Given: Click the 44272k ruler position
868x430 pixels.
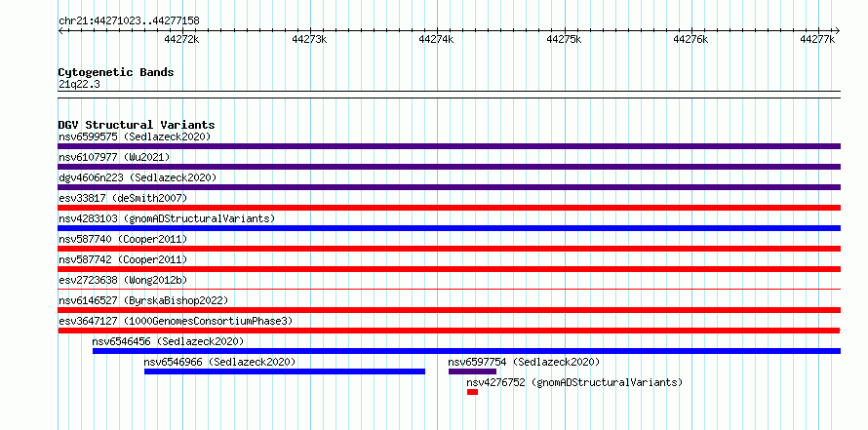Looking at the screenshot, I should (182, 39).
